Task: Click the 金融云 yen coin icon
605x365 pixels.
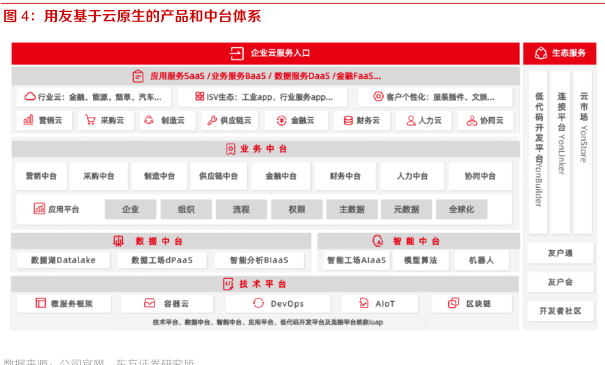Action: (282, 121)
